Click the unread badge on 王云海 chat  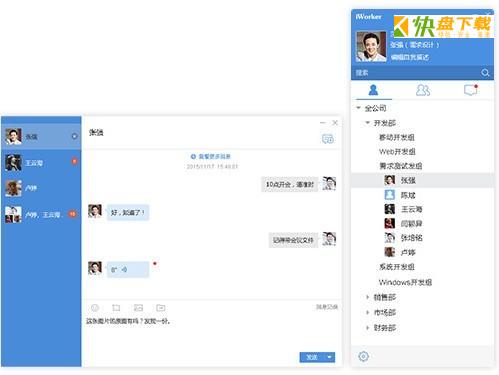(74, 161)
